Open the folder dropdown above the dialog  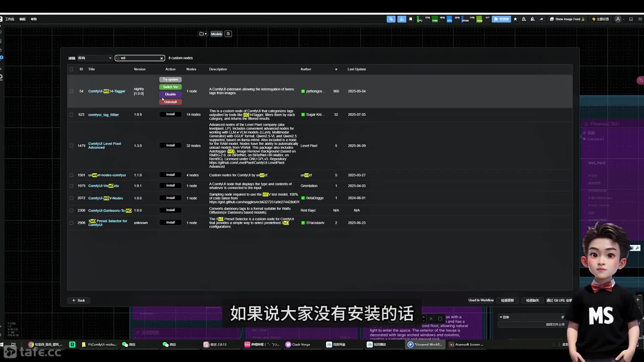tap(203, 34)
